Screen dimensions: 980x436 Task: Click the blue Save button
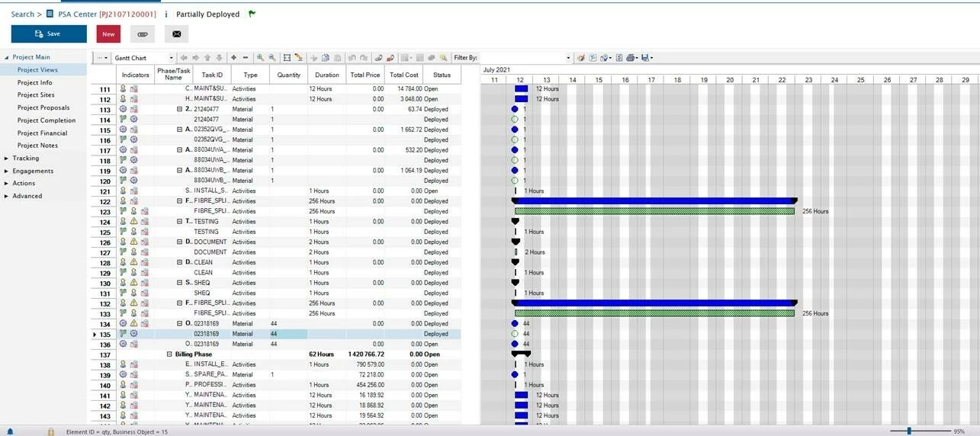coord(49,34)
